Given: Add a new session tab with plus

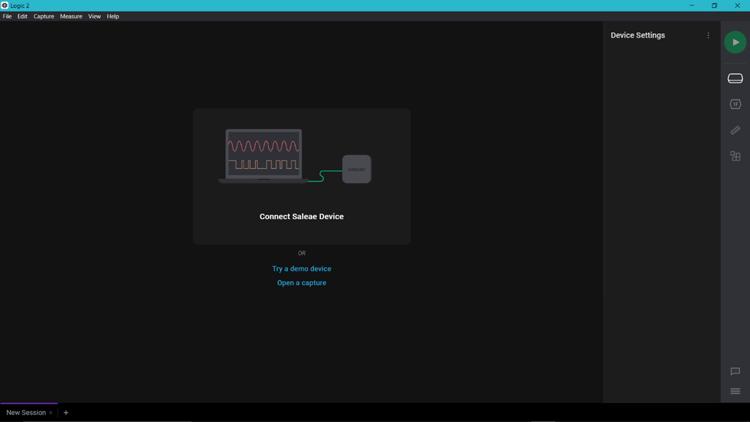Looking at the screenshot, I should coord(66,412).
